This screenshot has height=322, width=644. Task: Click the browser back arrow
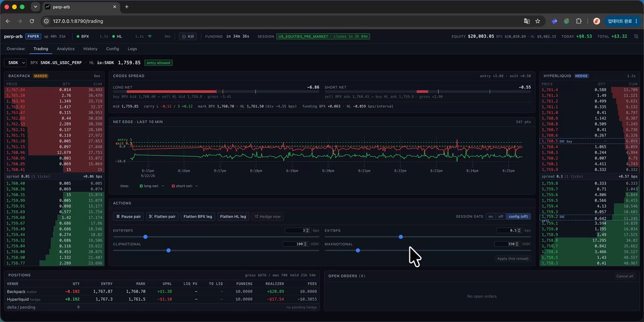point(8,21)
